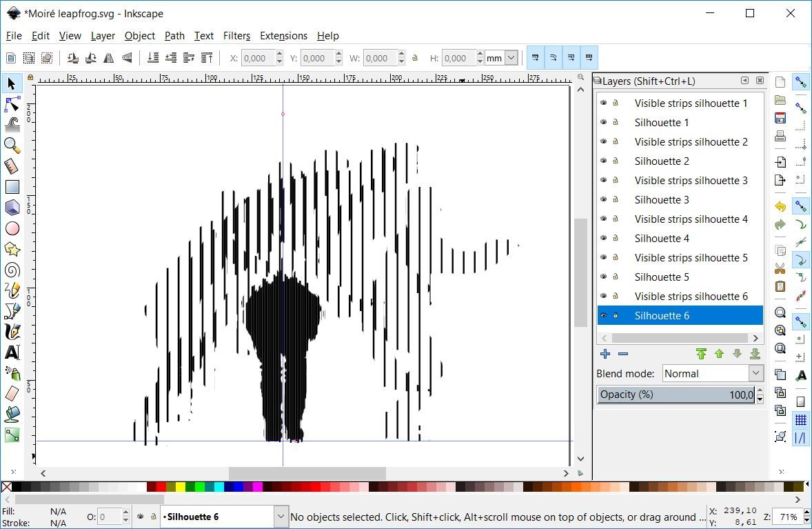The height and width of the screenshot is (529, 812).
Task: Select the Text tool
Action: 11,352
